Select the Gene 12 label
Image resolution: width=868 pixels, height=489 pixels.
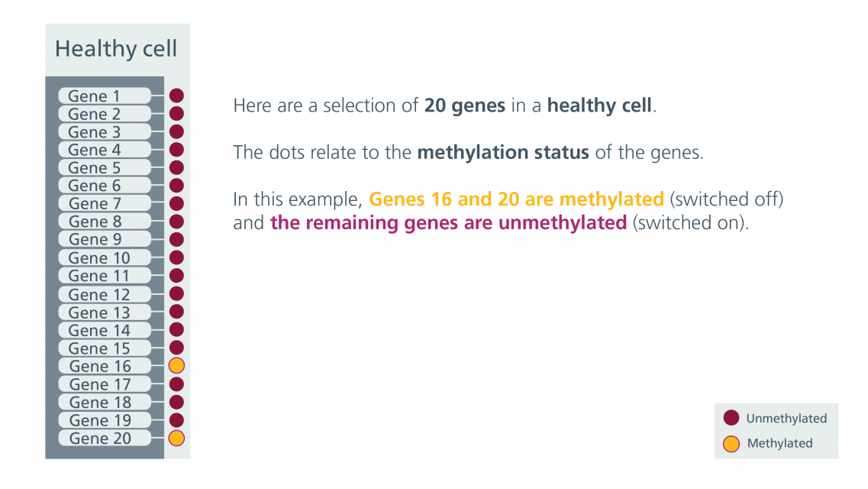(105, 294)
